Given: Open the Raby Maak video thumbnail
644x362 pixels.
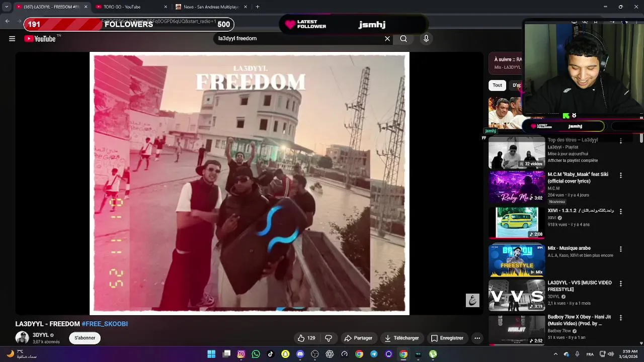Looking at the screenshot, I should (517, 187).
